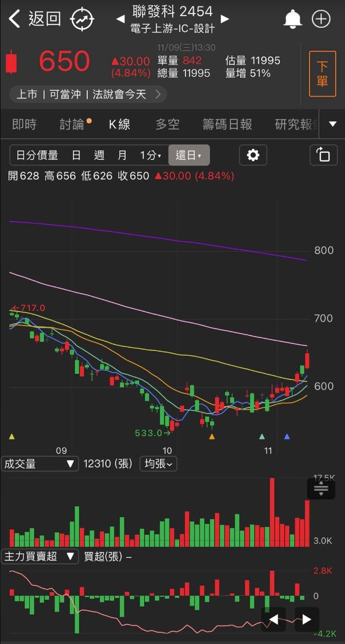Switch to the 討論 tab
The image size is (345, 644).
pos(72,124)
